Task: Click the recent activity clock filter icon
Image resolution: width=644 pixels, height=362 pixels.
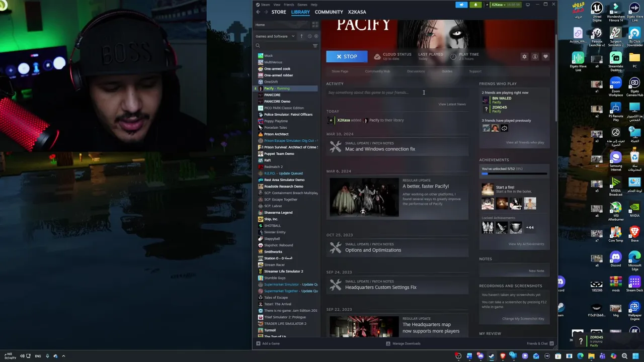Action: (x=309, y=36)
